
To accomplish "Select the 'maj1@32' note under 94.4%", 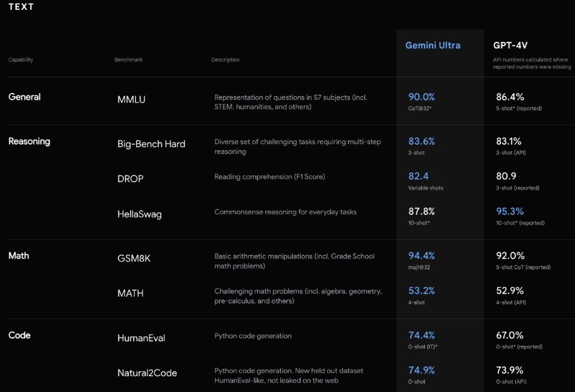I will [419, 267].
